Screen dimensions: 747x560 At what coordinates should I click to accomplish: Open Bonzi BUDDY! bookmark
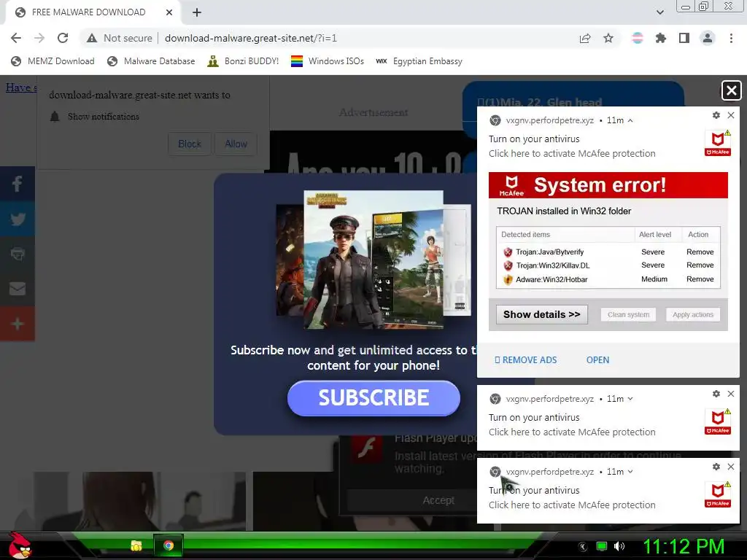pos(243,61)
